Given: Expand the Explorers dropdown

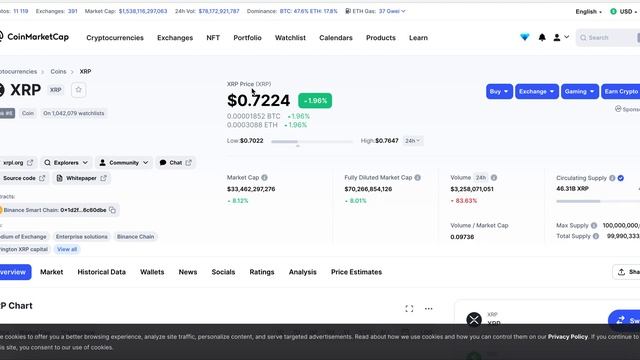Looking at the screenshot, I should point(66,162).
